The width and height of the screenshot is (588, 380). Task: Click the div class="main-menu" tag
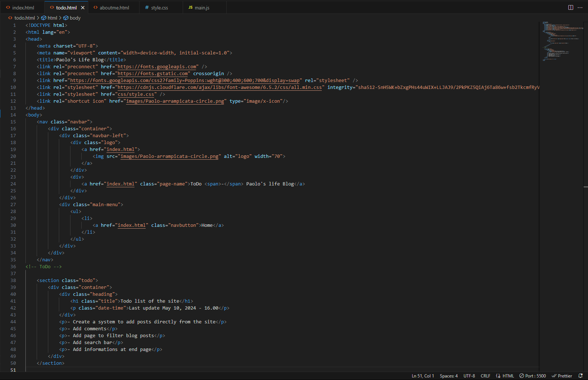[91, 205]
